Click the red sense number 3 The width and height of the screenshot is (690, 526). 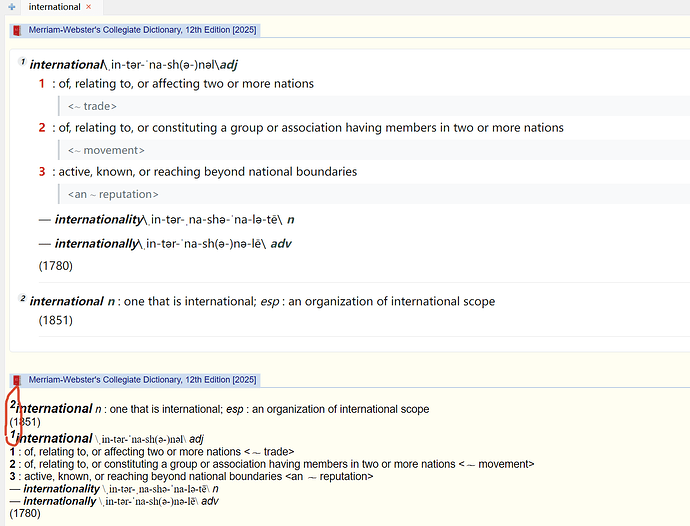tap(42, 172)
